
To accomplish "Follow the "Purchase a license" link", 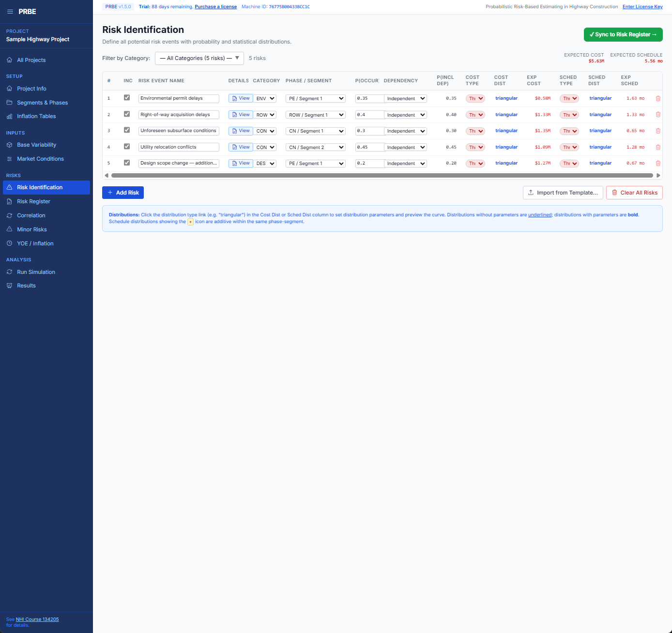I will [215, 6].
